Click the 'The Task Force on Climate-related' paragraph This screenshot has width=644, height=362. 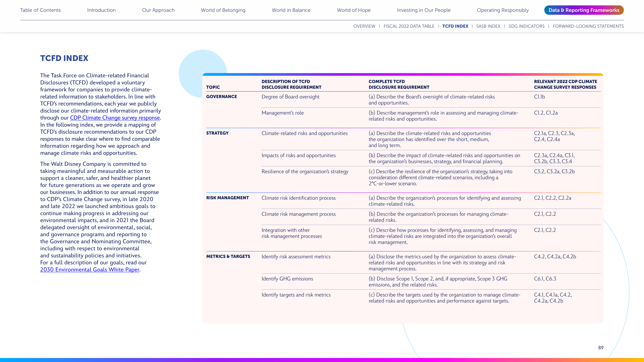pos(100,114)
